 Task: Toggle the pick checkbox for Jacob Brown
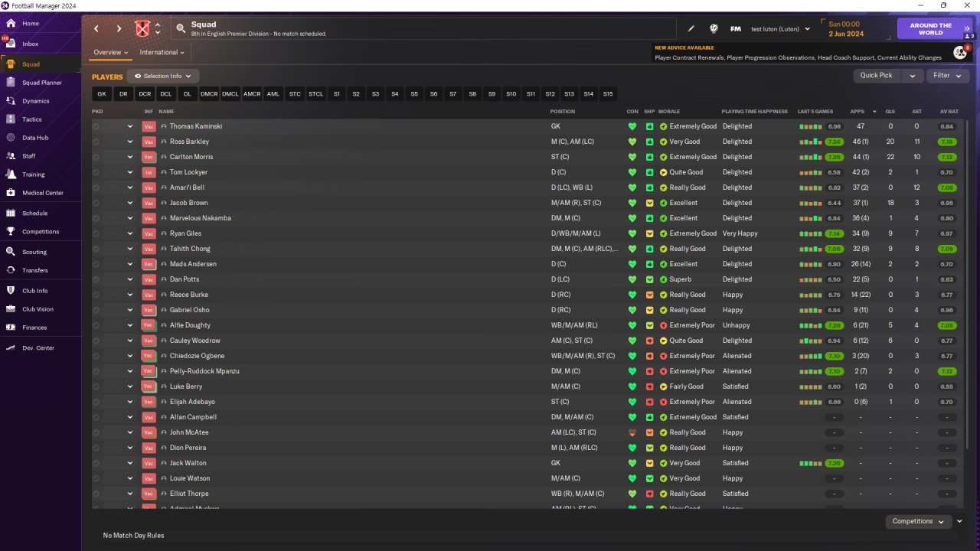[x=96, y=203]
